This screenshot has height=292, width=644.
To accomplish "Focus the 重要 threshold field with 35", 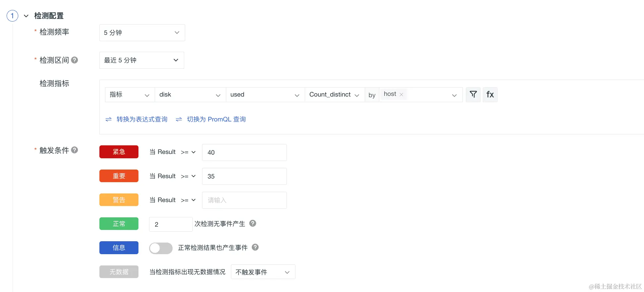I will tap(244, 176).
